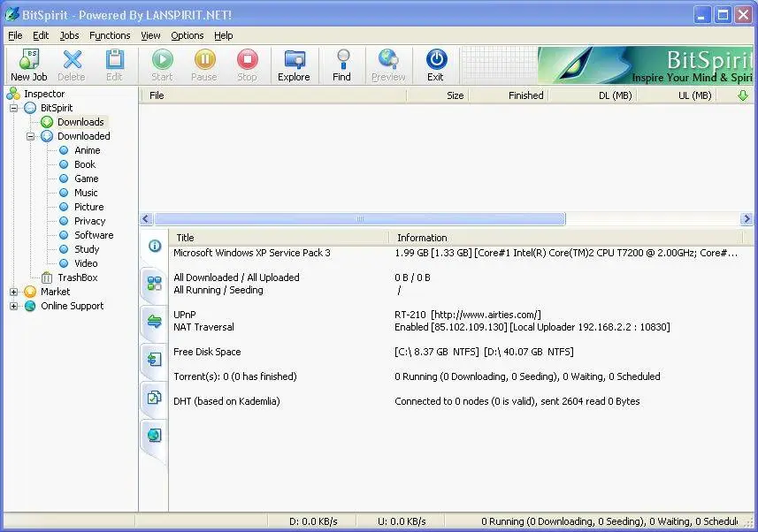Screen dimensions: 758x532
Task: Open the checked documents side tab icon
Action: [155, 397]
